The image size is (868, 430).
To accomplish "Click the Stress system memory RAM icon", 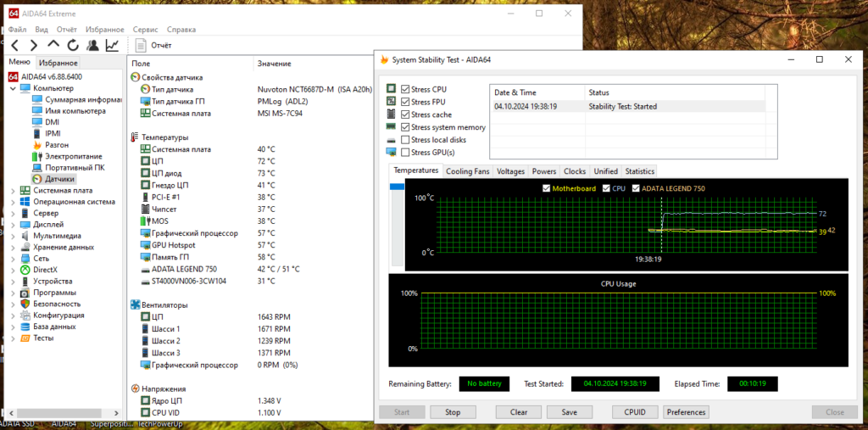I will [x=392, y=127].
